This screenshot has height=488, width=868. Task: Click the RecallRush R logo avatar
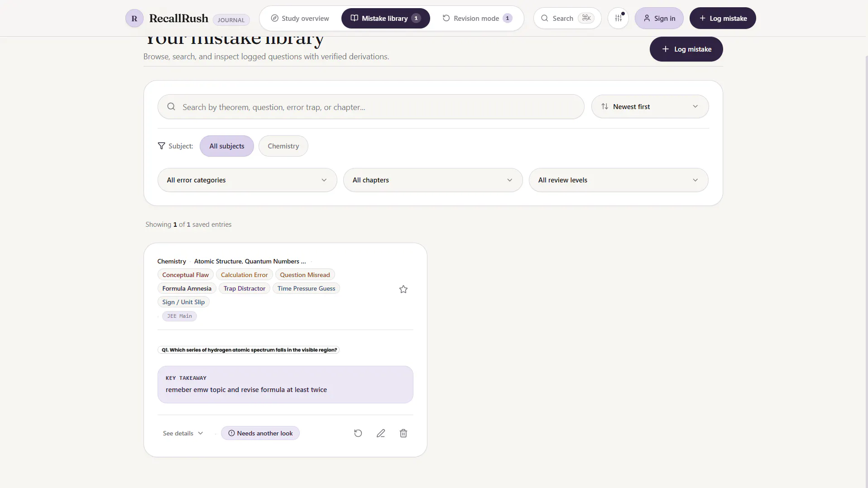(x=134, y=18)
